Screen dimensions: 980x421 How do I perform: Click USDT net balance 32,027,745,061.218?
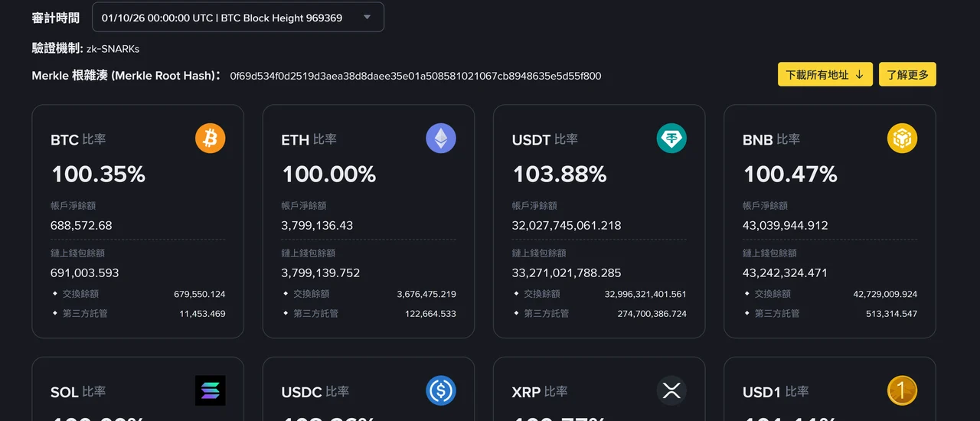pos(567,226)
